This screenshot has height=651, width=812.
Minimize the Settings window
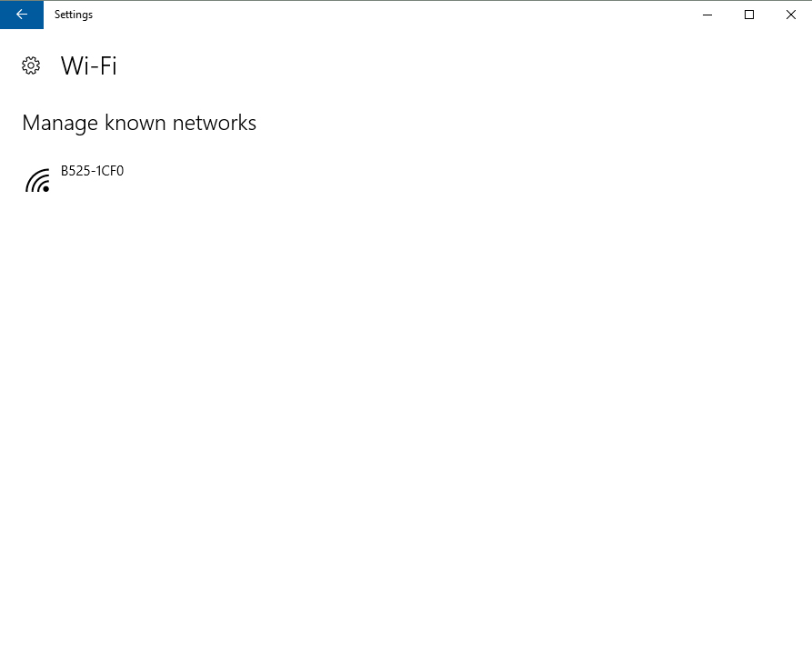(707, 15)
